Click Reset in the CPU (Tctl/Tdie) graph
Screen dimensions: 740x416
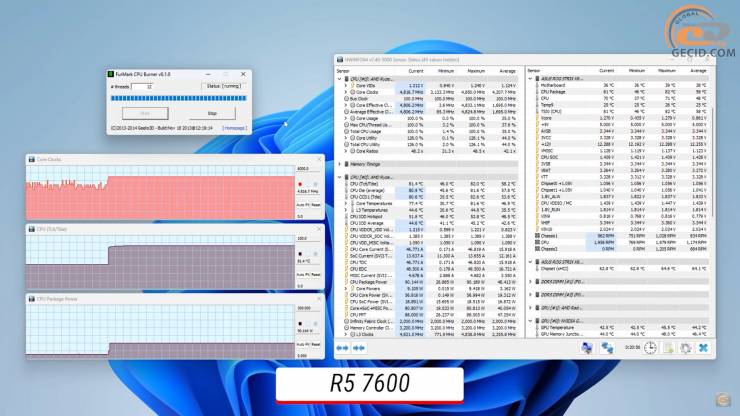[x=316, y=274]
